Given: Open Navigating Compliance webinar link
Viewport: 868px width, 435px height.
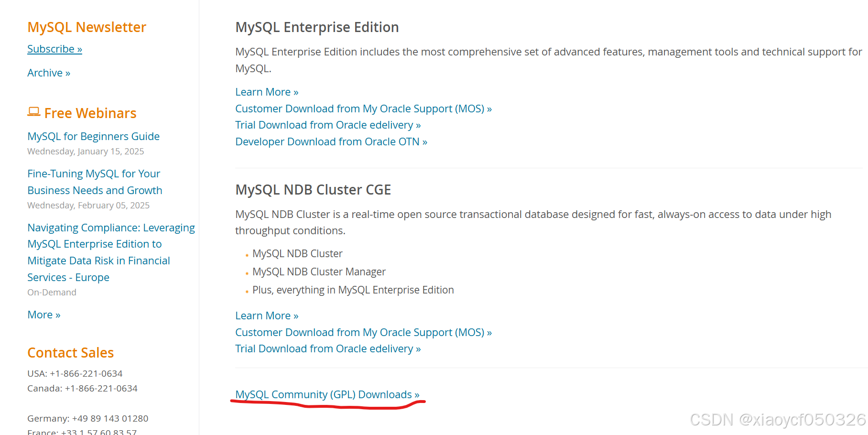Looking at the screenshot, I should (x=111, y=252).
